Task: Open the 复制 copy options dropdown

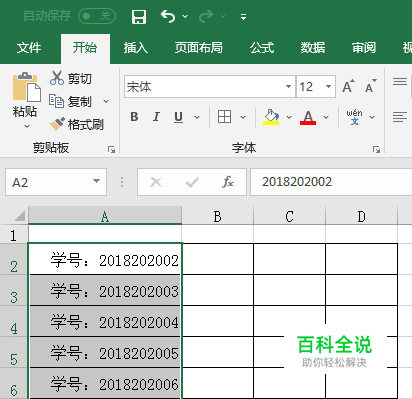Action: [106, 101]
